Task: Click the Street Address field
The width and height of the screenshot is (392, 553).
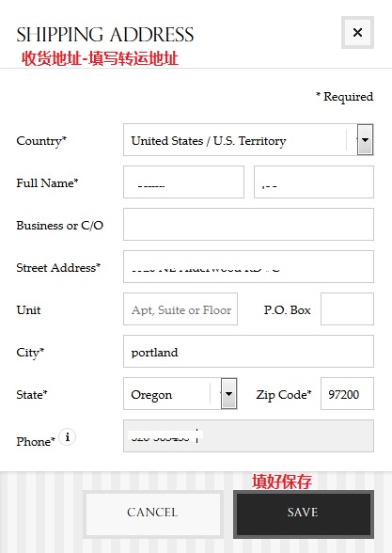Action: (x=248, y=267)
